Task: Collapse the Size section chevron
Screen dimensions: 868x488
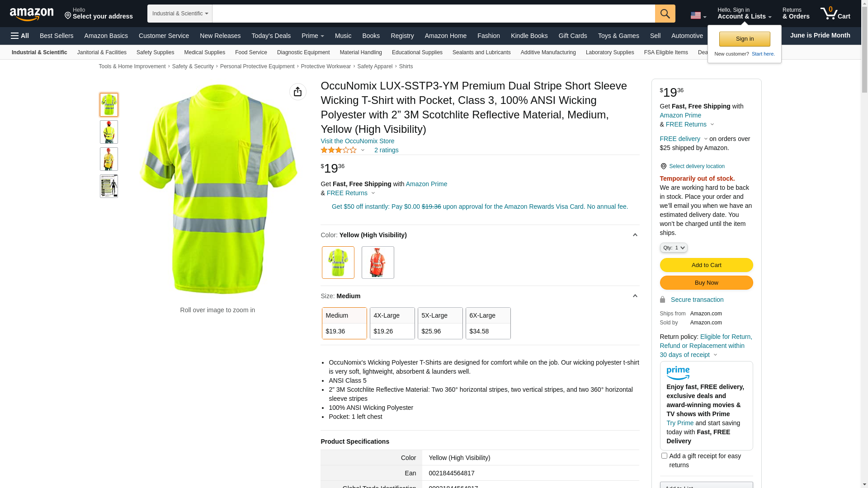Action: (x=635, y=296)
